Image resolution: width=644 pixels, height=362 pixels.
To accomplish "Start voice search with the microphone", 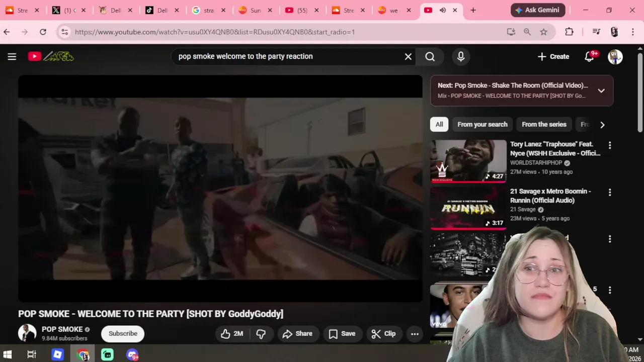I will [461, 56].
